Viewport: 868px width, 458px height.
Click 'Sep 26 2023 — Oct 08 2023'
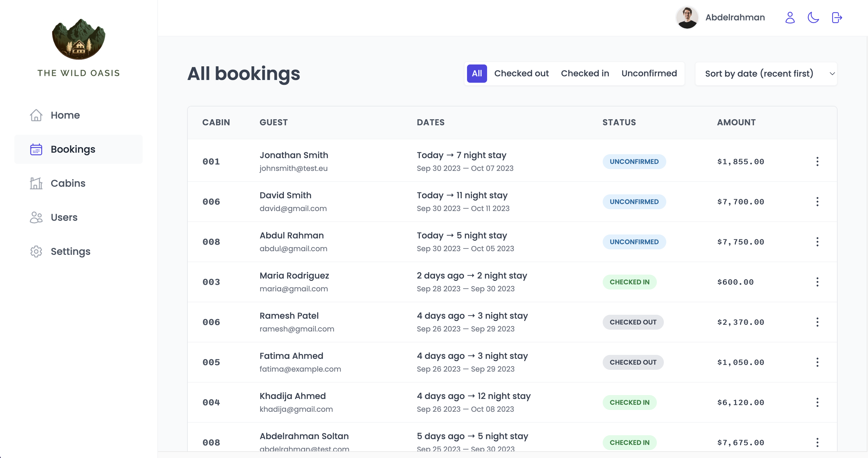click(x=465, y=409)
